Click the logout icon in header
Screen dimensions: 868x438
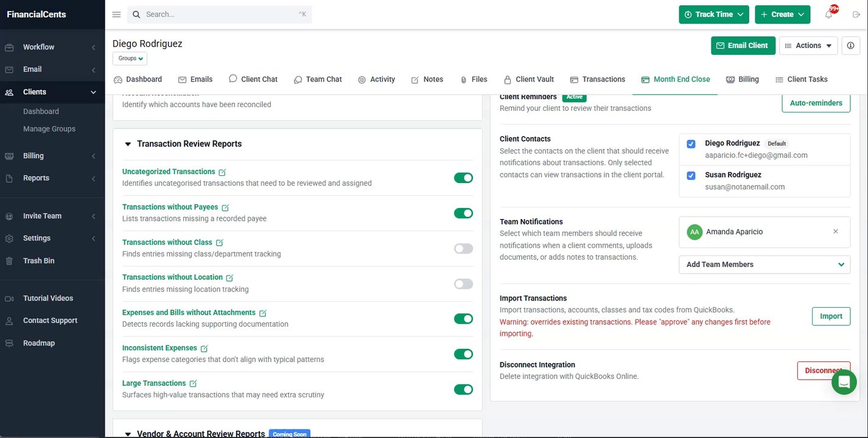[x=856, y=15]
